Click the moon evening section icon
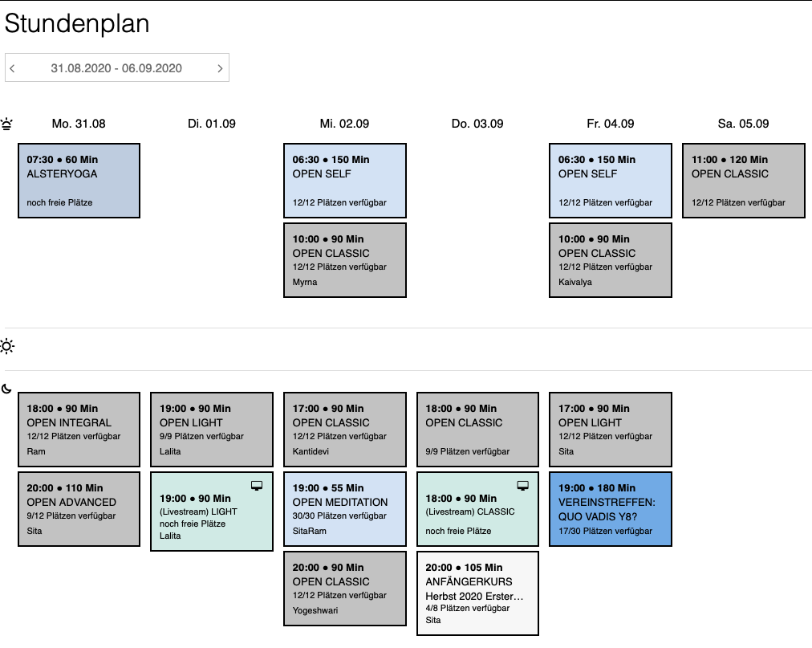This screenshot has height=648, width=812. (x=7, y=389)
